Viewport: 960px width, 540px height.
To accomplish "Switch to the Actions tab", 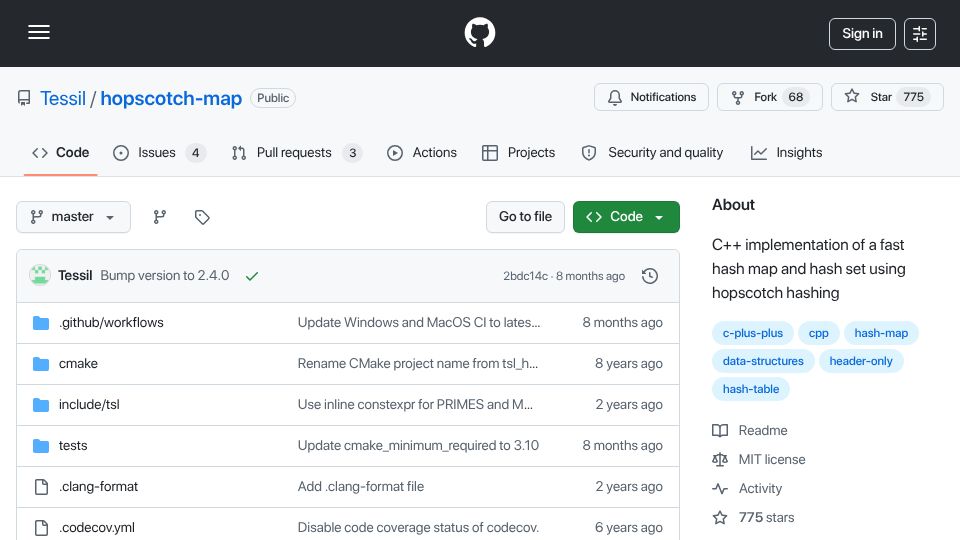I will click(x=422, y=152).
